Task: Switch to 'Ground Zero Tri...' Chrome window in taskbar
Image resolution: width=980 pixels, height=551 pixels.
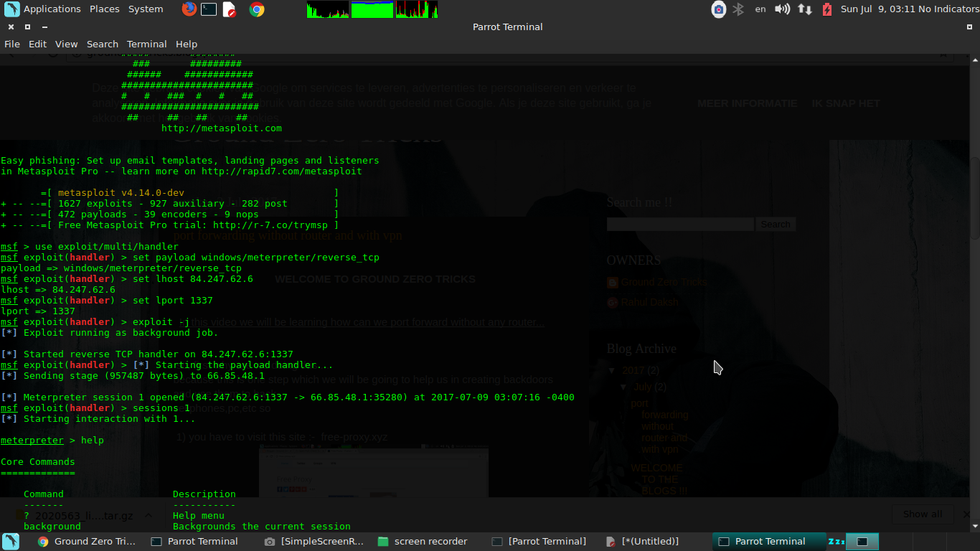Action: click(x=87, y=542)
